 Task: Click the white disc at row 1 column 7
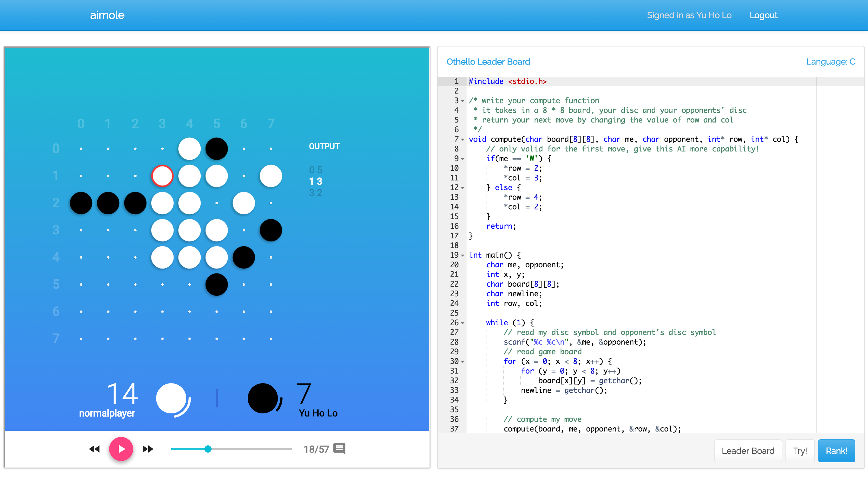(x=271, y=176)
